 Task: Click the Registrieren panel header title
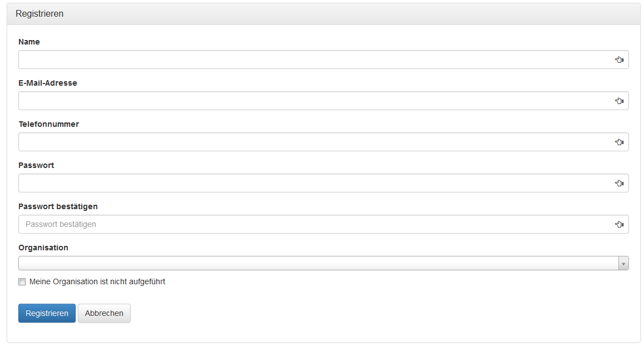click(x=39, y=14)
